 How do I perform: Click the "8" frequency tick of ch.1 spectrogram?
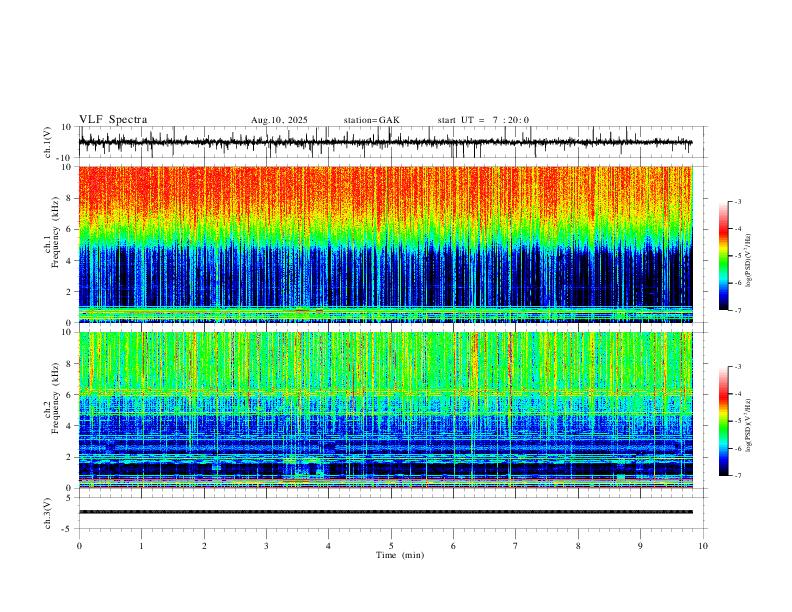70,198
